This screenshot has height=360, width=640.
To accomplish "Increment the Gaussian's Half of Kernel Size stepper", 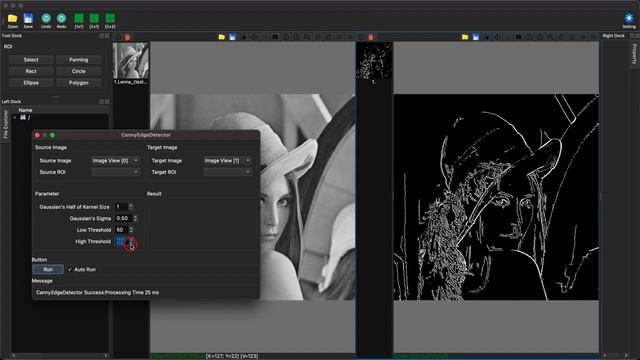I will 131,205.
